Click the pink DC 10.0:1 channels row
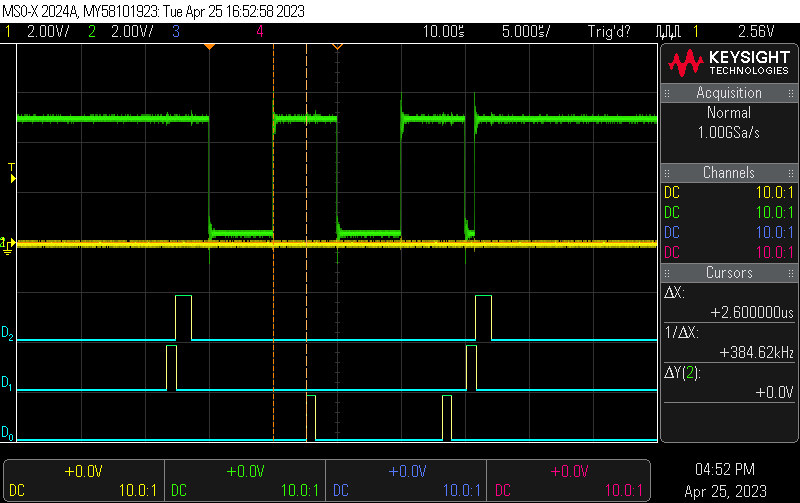Screen dimensions: 800x503 click(729, 252)
